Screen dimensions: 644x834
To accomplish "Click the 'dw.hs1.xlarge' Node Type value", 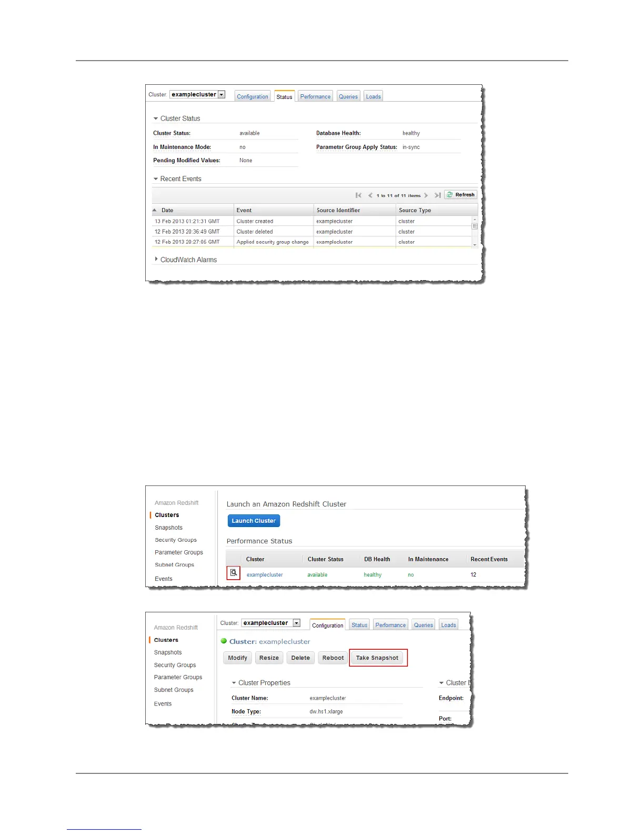I will [x=326, y=711].
